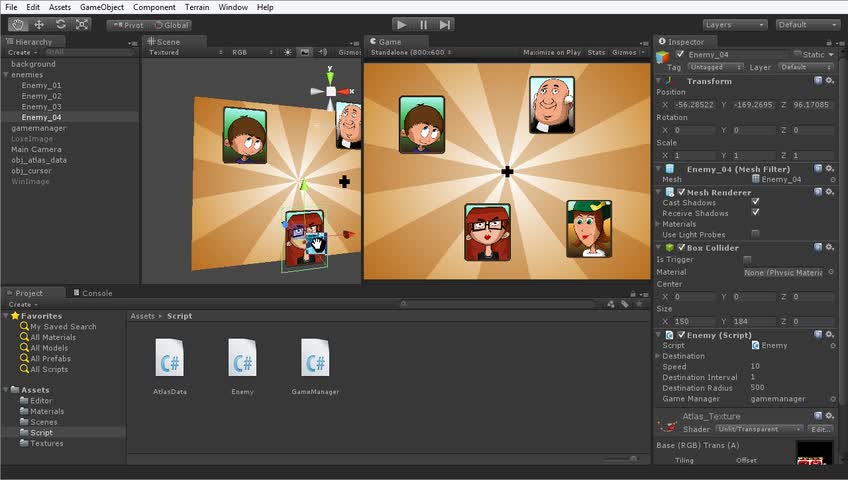This screenshot has width=848, height=480.
Task: Toggle Maximize on Play button
Action: [x=551, y=52]
